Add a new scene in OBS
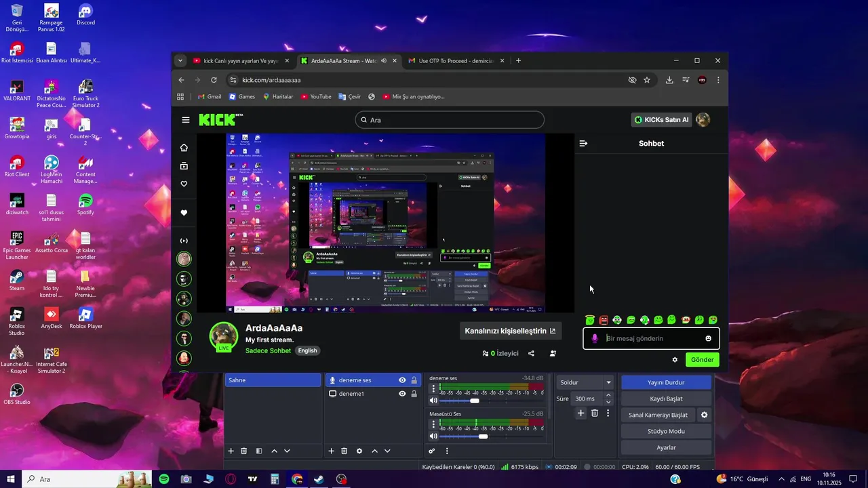The height and width of the screenshot is (488, 868). [x=231, y=451]
